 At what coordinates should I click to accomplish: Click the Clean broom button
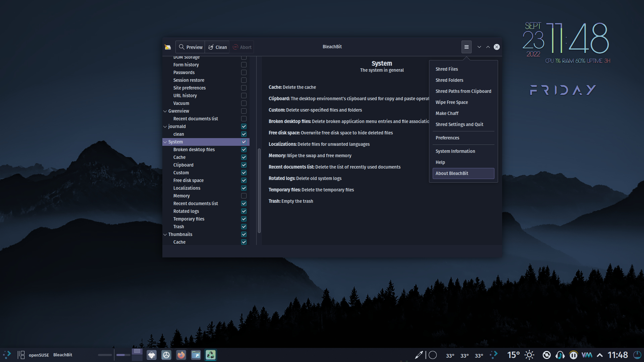pos(217,47)
